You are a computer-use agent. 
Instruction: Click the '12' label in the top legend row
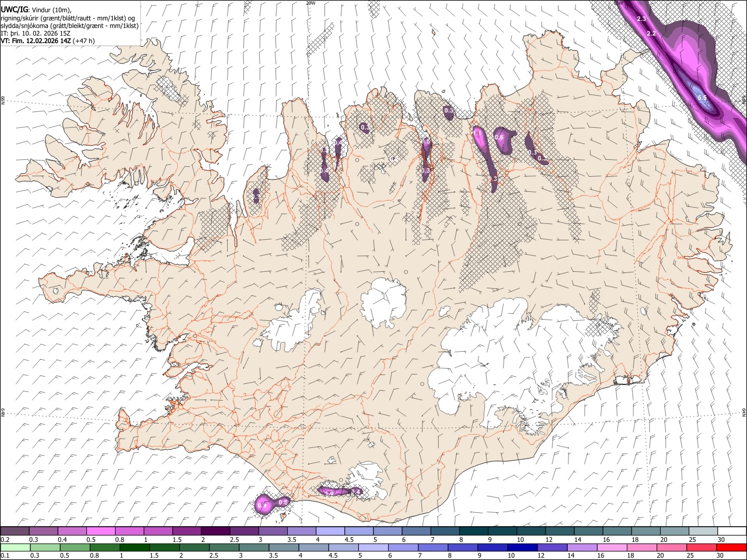pos(548,540)
